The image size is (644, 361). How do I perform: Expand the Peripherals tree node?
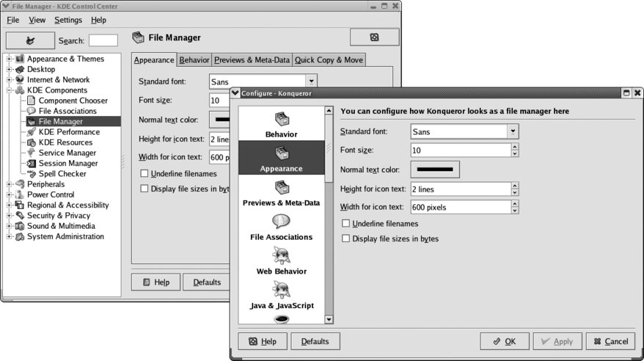[x=10, y=184]
